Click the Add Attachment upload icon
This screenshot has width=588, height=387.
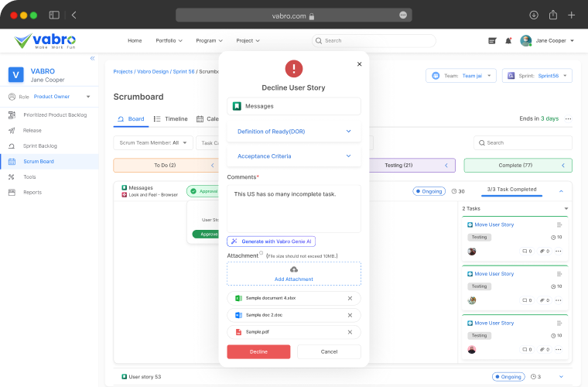pos(293,269)
